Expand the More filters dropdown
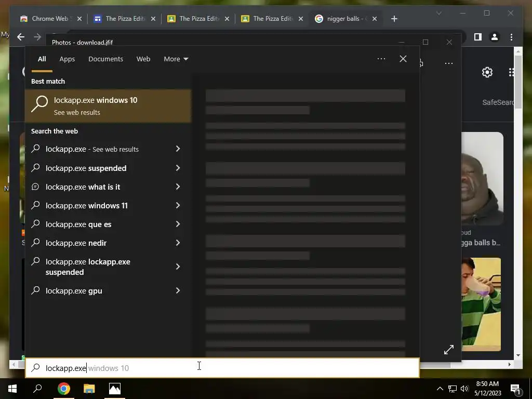This screenshot has width=532, height=399. [176, 59]
